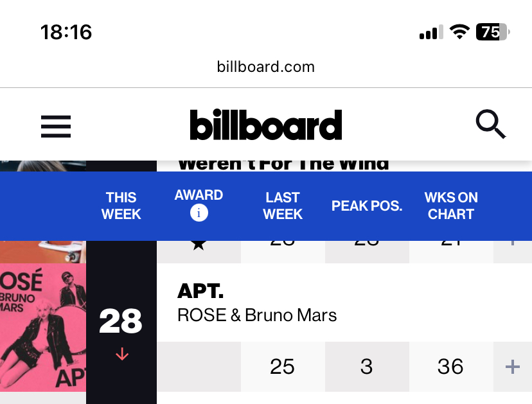Tap the Wi-Fi status icon
The image size is (532, 404).
[x=459, y=32]
